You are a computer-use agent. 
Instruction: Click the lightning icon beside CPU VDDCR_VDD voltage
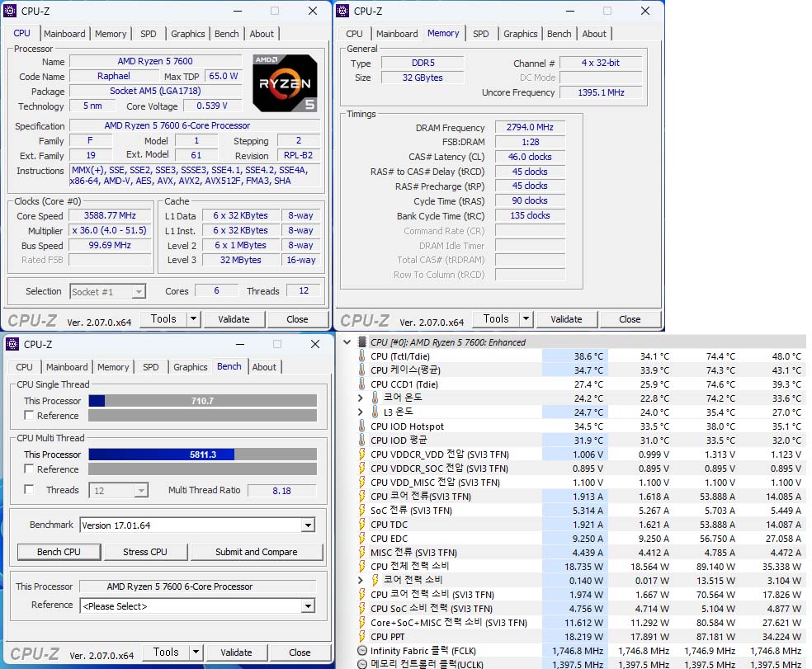tap(362, 455)
